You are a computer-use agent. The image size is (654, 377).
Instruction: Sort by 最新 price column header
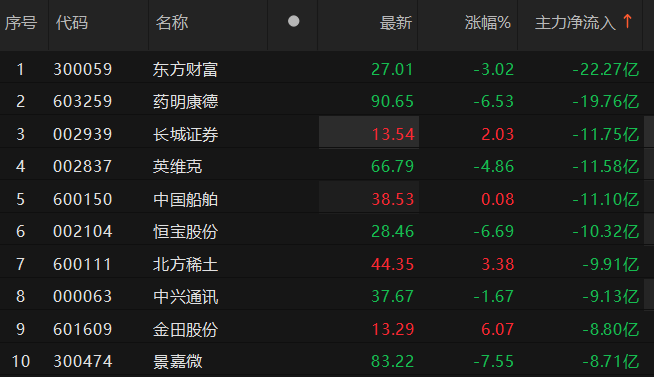click(x=395, y=23)
